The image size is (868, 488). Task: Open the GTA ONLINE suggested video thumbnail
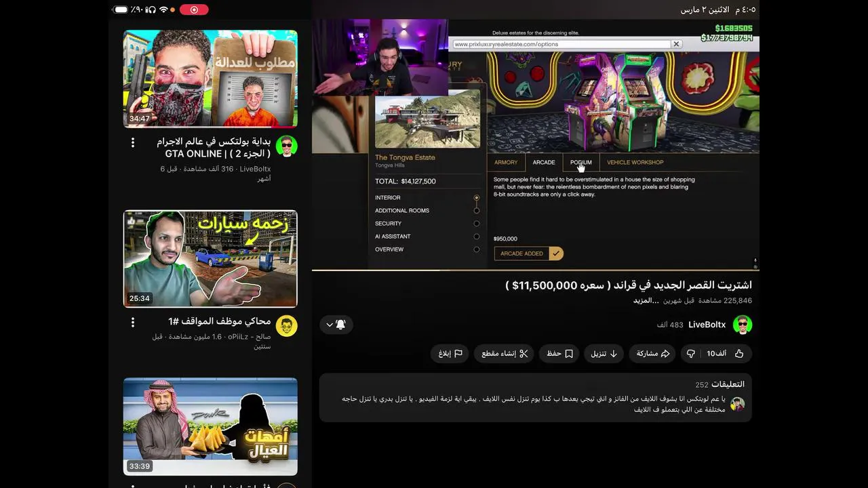click(x=210, y=79)
